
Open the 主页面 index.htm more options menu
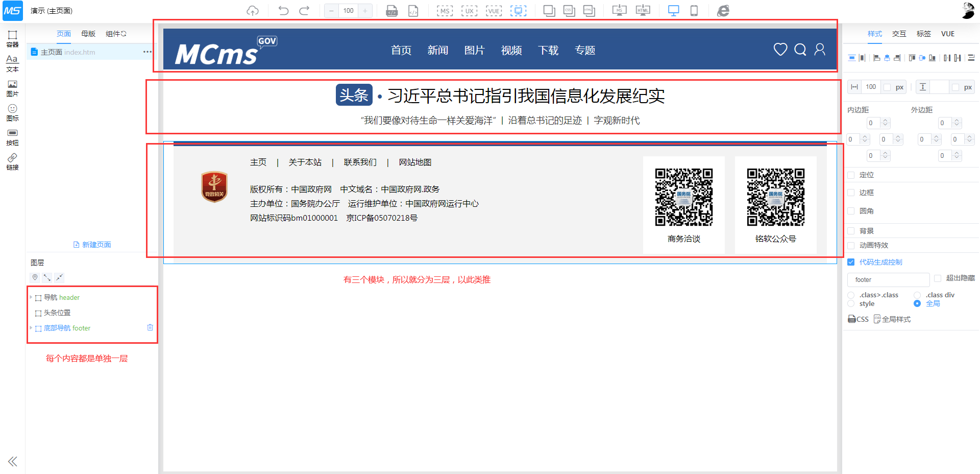(x=148, y=52)
